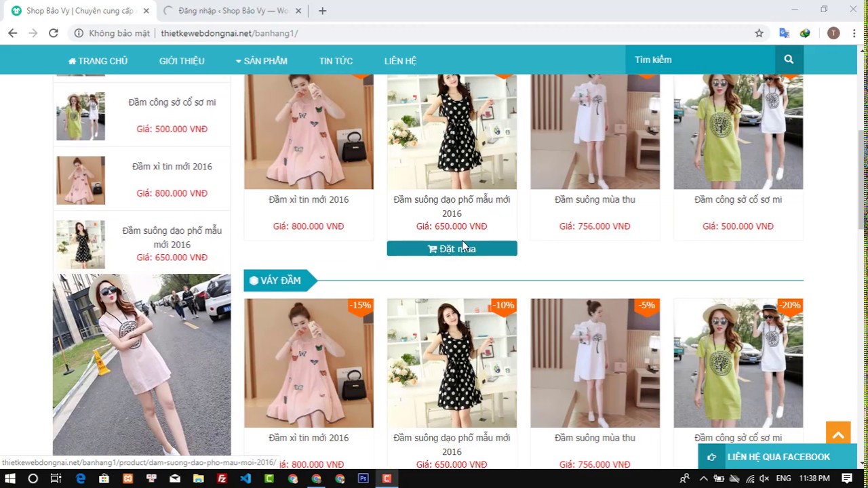Click sidebar thumbnail priced 800.000 VNĐ
The height and width of the screenshot is (488, 868).
(81, 180)
